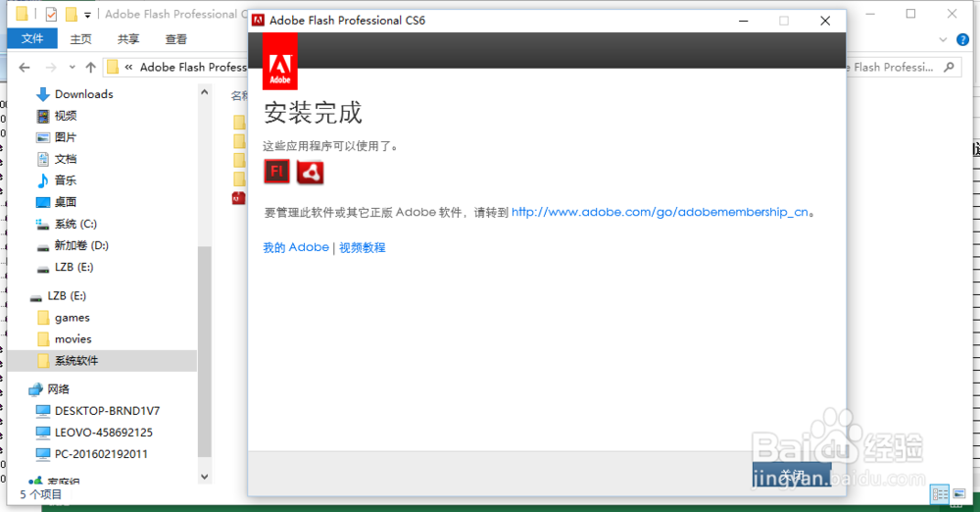Select 桌面 in the navigation pane

coord(66,202)
